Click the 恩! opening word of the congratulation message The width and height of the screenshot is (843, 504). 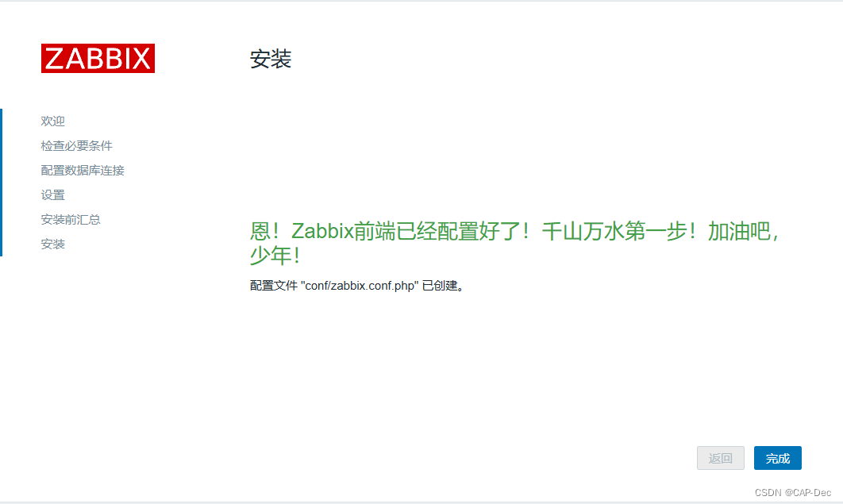point(264,231)
